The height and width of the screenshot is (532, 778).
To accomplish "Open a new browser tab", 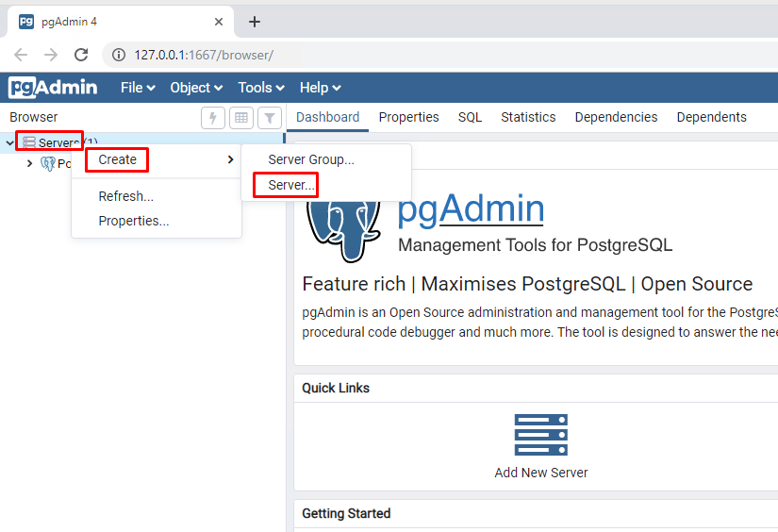I will click(254, 22).
